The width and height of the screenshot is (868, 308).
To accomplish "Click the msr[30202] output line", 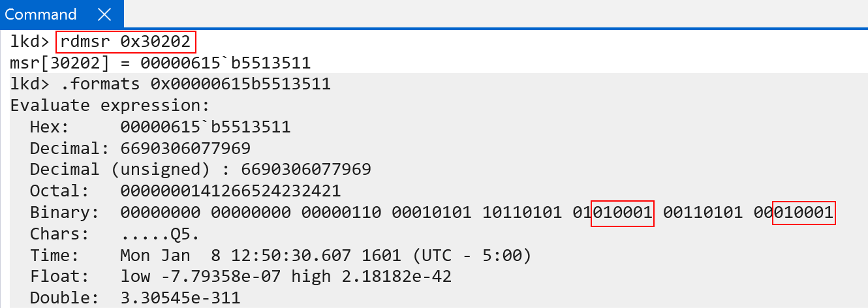I will click(160, 63).
